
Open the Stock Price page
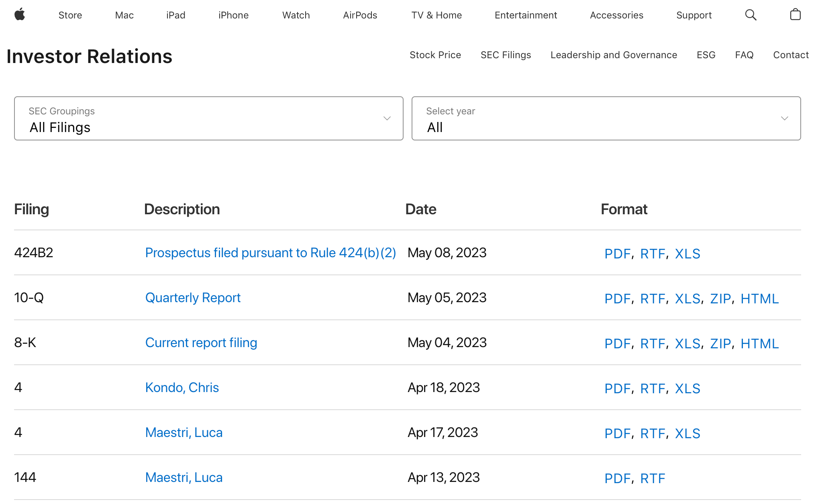point(435,55)
